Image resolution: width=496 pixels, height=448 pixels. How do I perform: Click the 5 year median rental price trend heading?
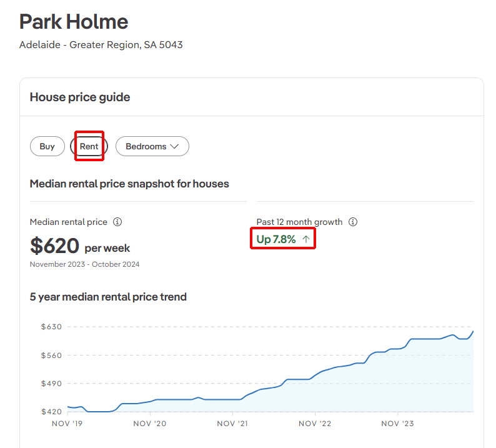tap(108, 297)
